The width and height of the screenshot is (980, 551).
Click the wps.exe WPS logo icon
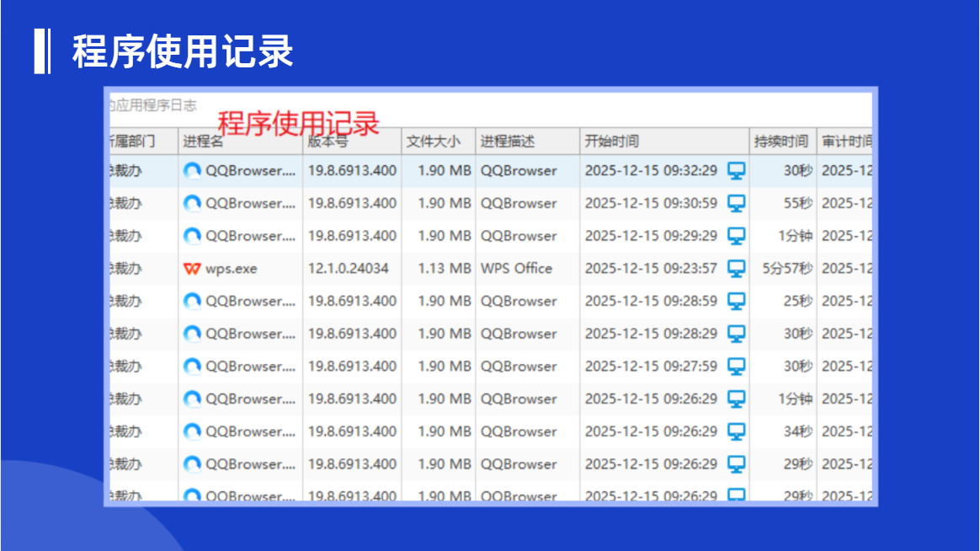coord(192,269)
